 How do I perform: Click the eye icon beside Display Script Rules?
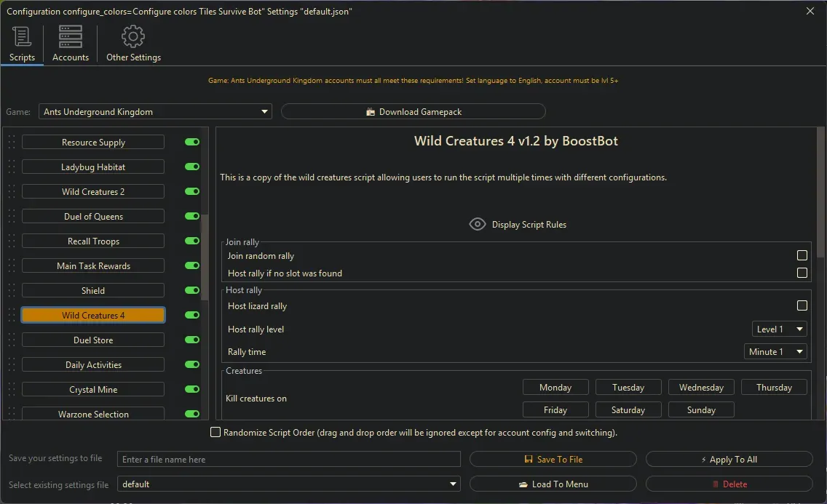coord(477,224)
